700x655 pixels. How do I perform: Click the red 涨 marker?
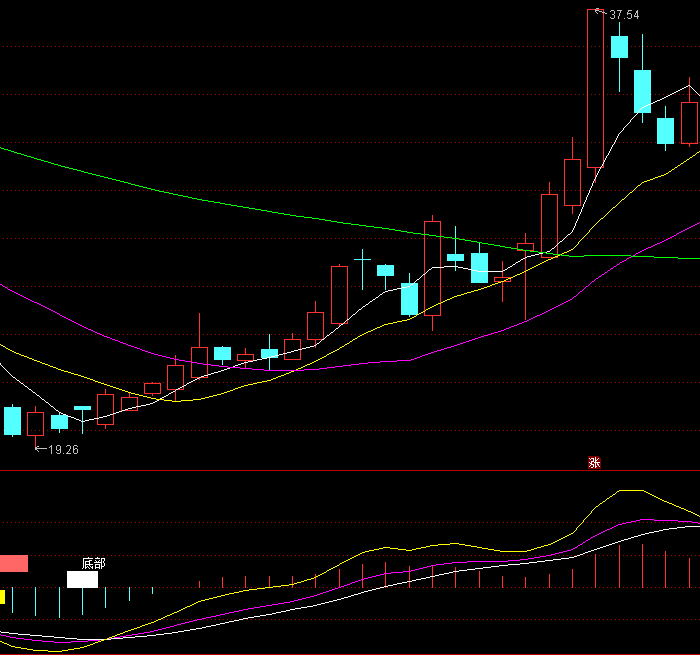[594, 463]
